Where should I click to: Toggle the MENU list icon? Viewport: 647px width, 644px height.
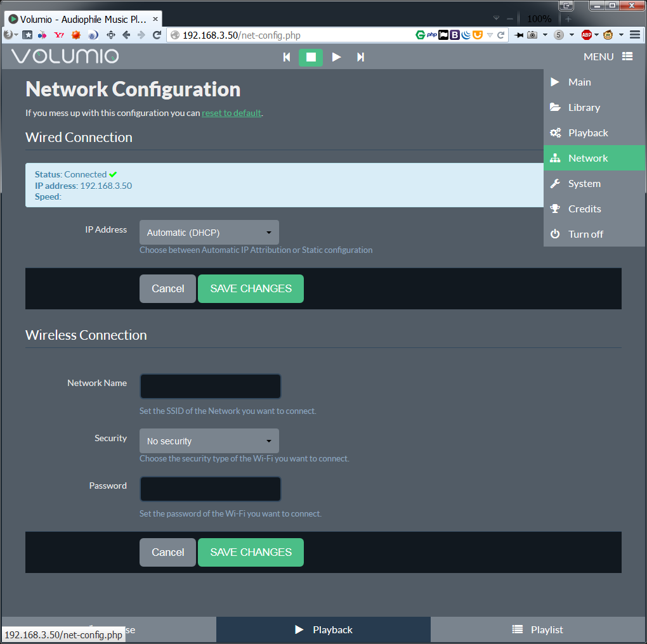(627, 56)
